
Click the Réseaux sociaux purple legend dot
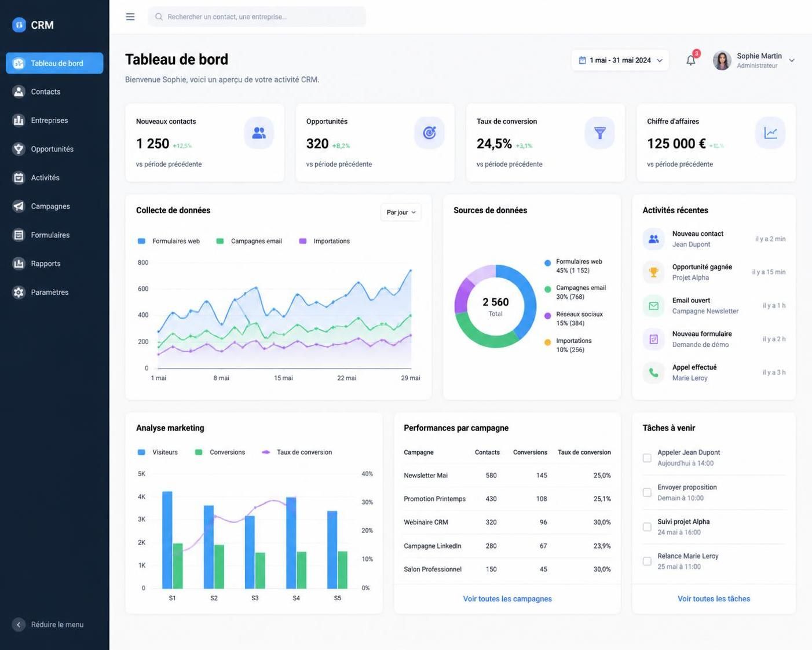(x=547, y=316)
